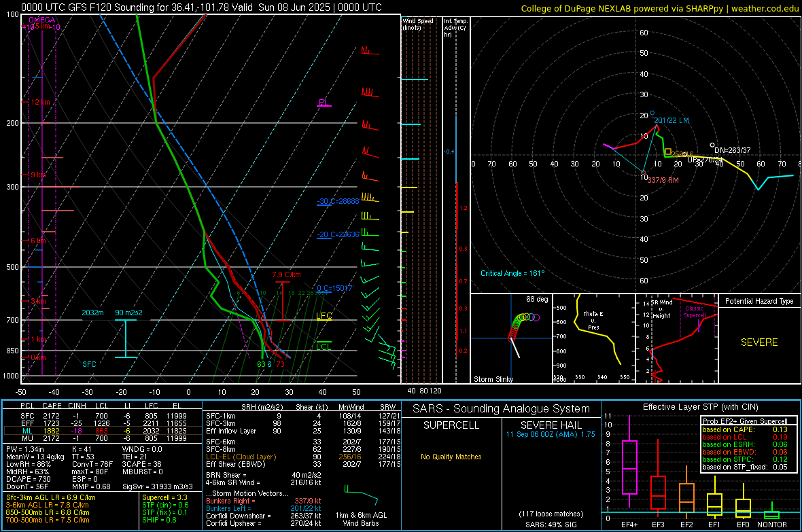Click the (117 loose matches) text
The height and width of the screenshot is (532, 802).
[x=551, y=514]
